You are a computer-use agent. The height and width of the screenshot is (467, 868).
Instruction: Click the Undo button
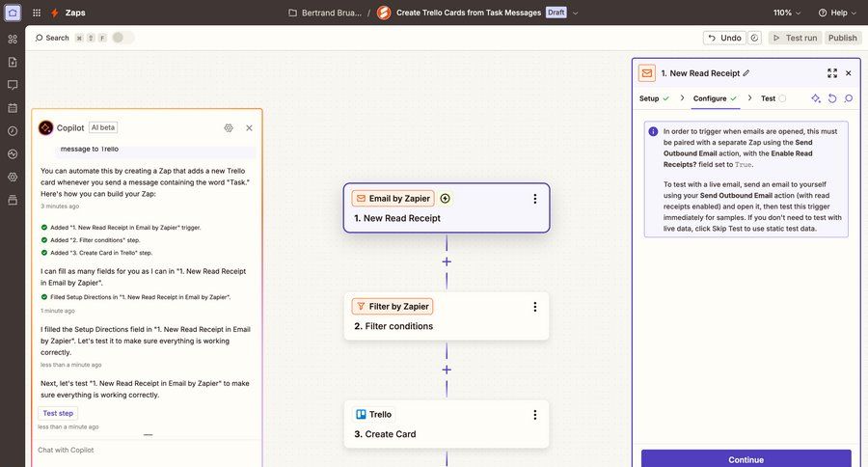click(724, 38)
